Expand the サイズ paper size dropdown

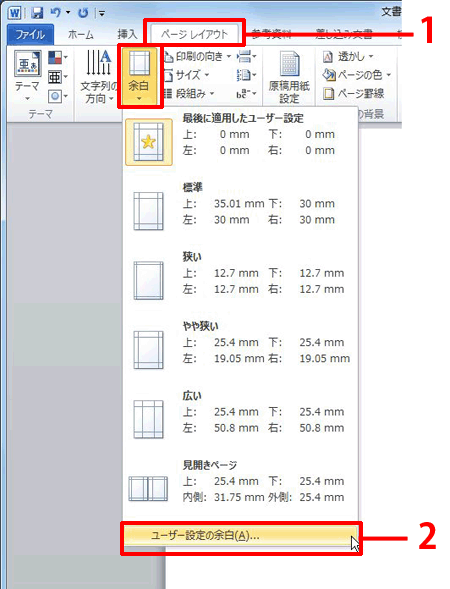[186, 75]
